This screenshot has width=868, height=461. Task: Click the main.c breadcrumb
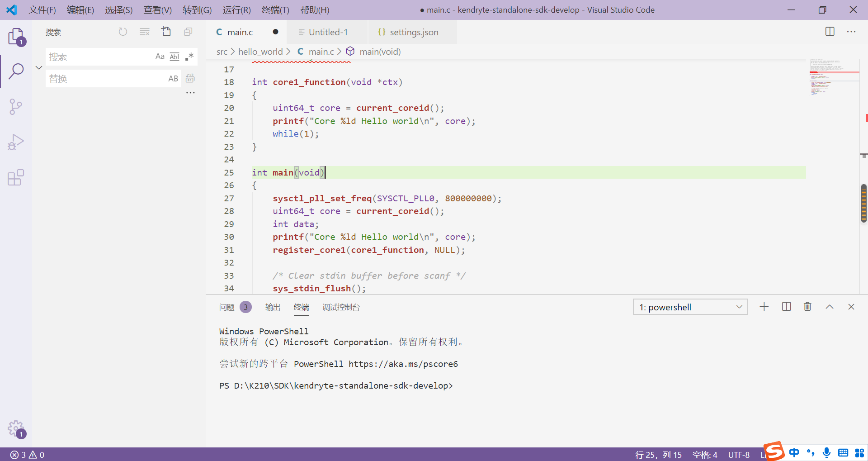(321, 52)
